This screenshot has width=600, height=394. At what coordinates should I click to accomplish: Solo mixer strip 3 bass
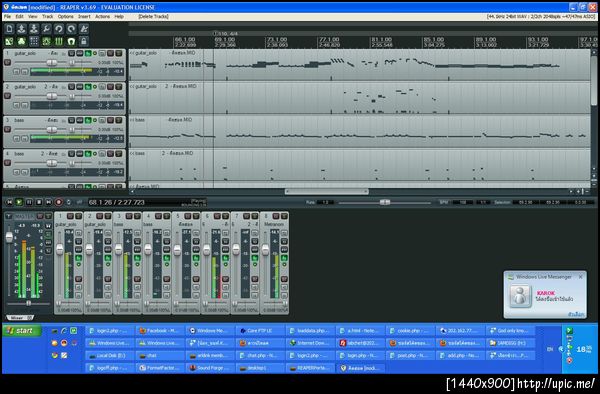point(137,217)
